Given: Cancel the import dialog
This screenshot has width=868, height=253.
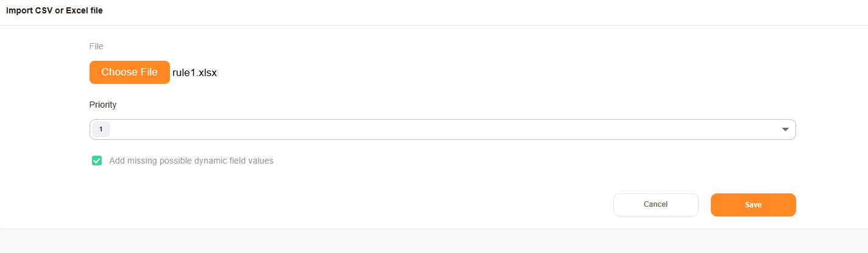Looking at the screenshot, I should tap(655, 205).
